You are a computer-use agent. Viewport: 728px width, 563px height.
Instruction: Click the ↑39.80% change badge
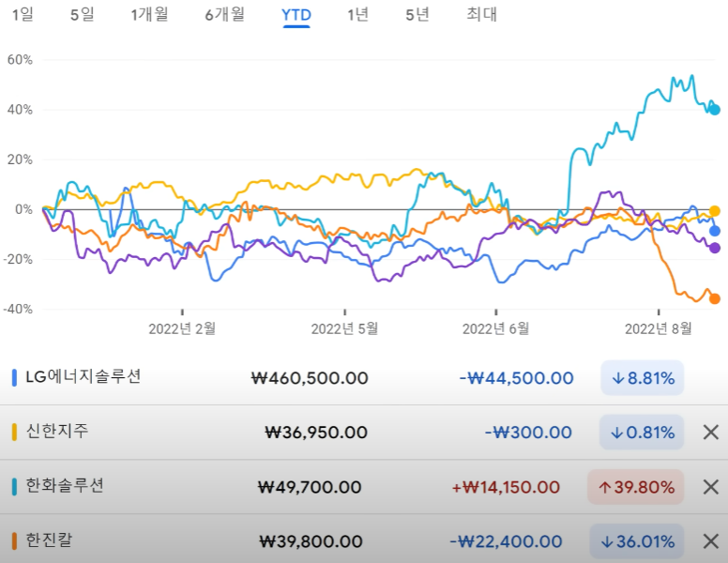tap(636, 487)
